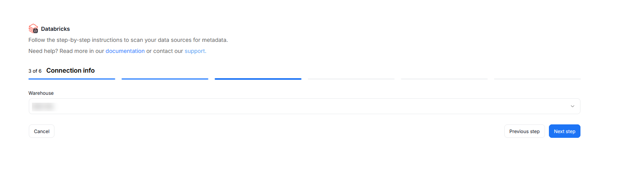Click the second progress step bar
The width and height of the screenshot is (644, 186).
165,79
